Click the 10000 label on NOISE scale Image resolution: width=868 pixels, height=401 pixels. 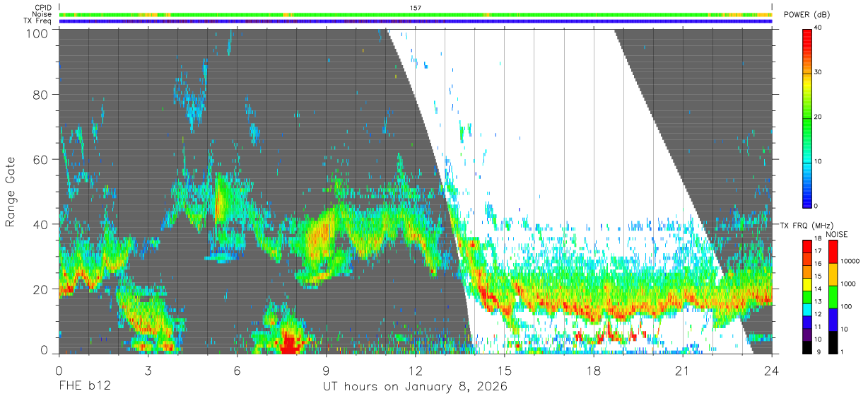850,261
